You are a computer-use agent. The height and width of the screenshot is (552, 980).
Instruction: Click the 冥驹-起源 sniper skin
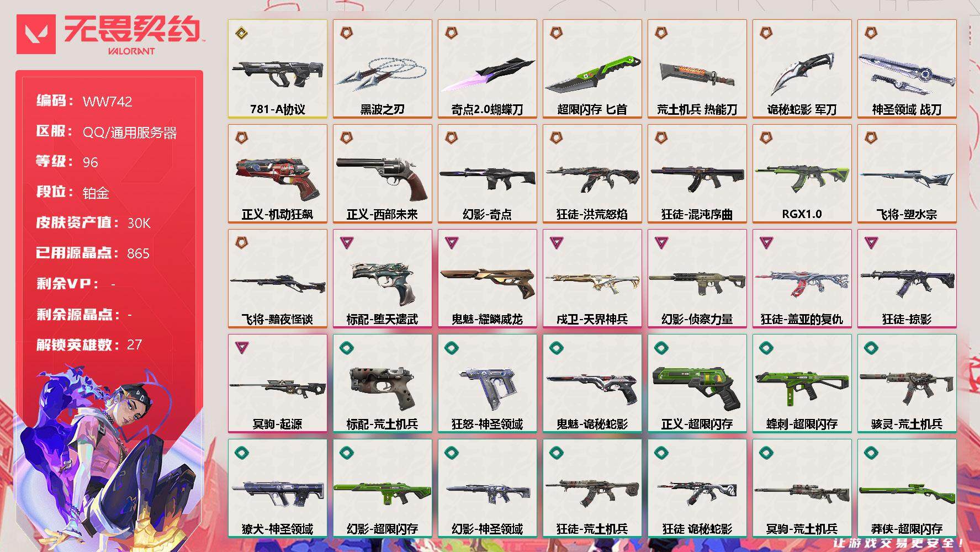coord(277,384)
